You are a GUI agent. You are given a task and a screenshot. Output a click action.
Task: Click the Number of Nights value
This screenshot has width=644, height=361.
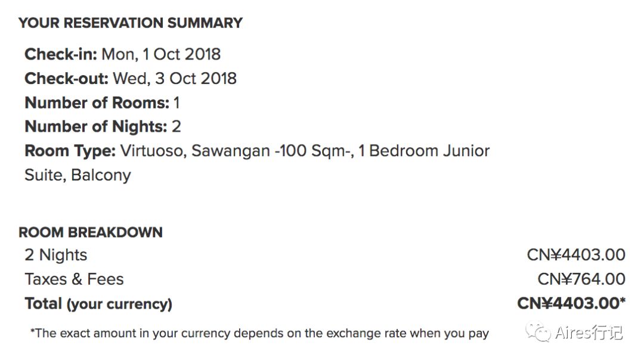click(176, 127)
